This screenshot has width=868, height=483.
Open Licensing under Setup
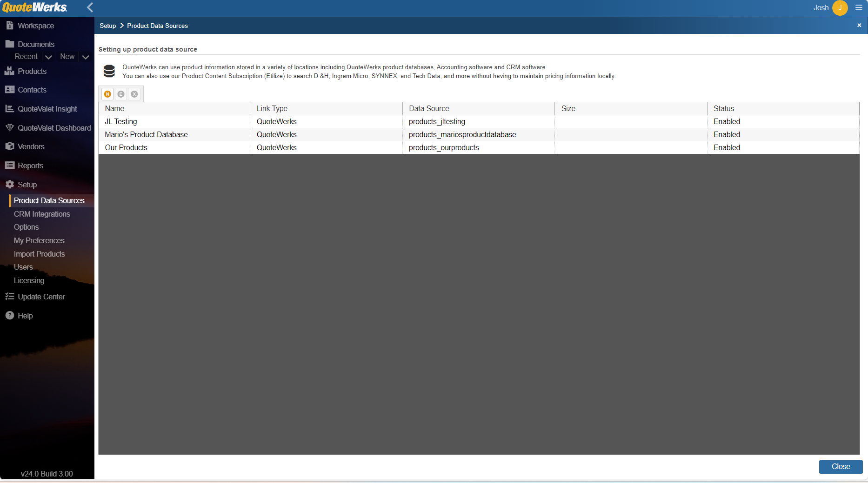[29, 280]
